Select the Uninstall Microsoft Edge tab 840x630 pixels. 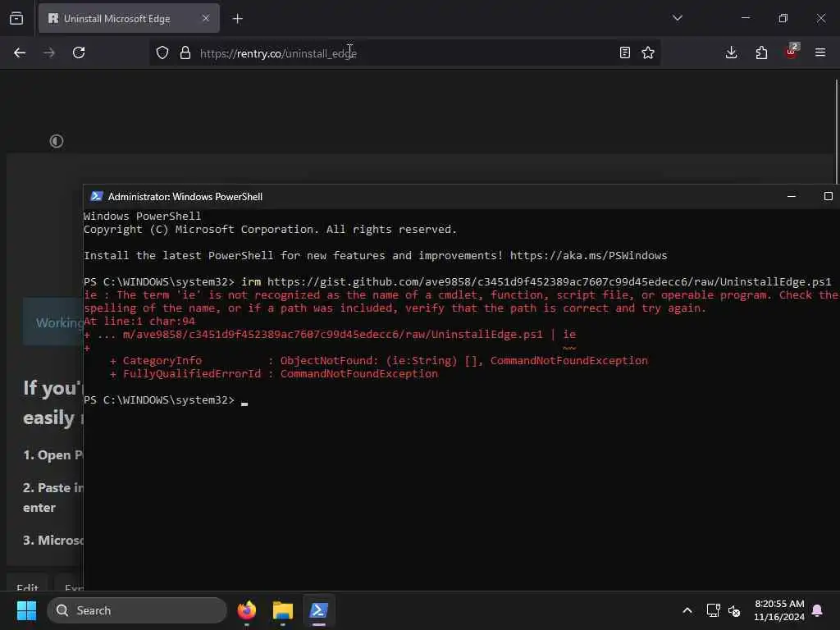coord(129,19)
